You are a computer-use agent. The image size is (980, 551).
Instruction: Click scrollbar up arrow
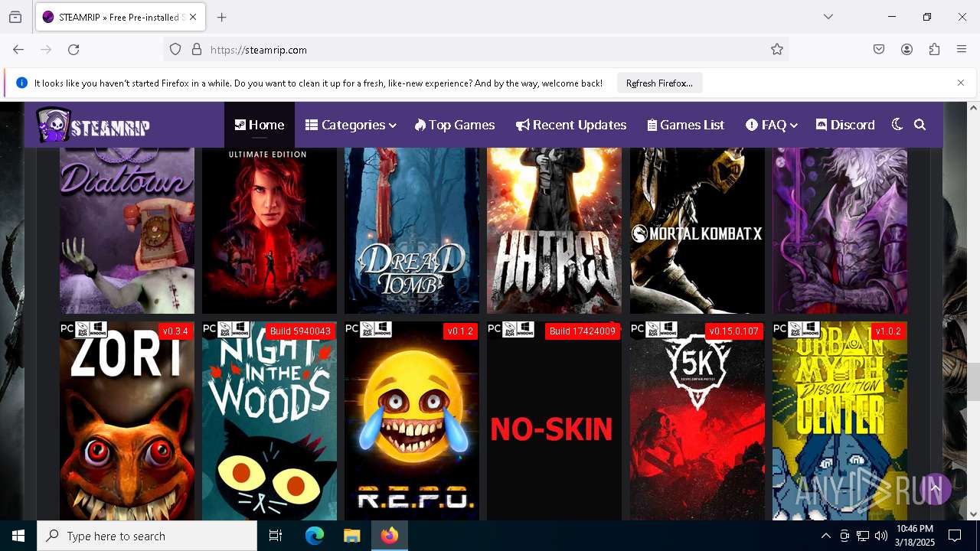click(973, 108)
